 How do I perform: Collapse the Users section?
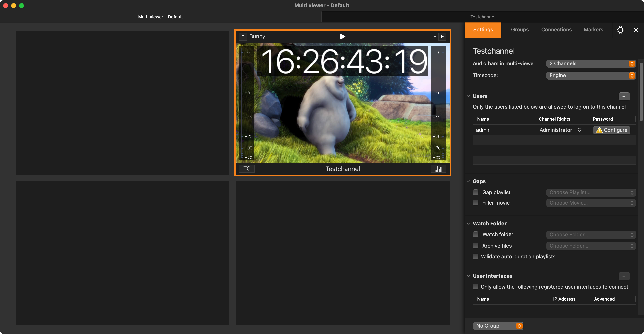click(468, 96)
